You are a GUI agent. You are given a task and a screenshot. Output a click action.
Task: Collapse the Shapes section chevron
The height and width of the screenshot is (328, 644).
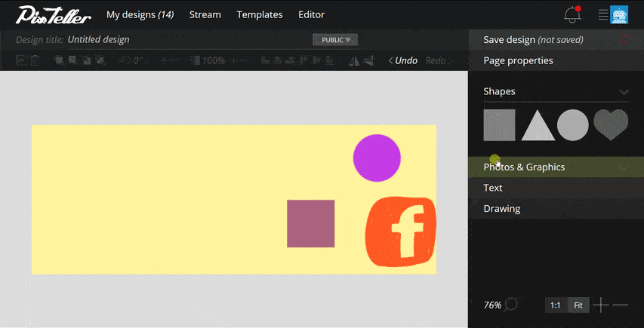tap(624, 91)
